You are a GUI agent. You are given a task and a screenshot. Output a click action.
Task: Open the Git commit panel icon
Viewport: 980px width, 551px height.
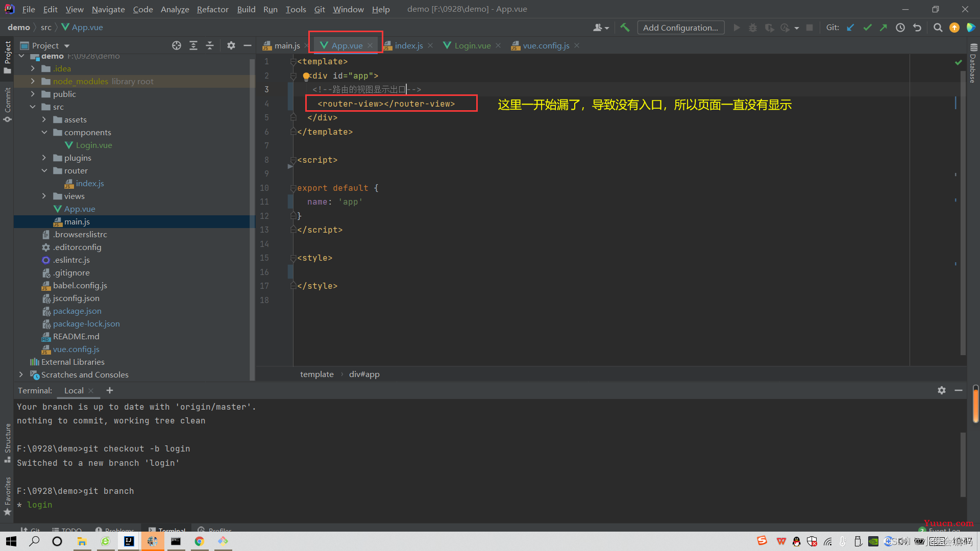pos(8,100)
